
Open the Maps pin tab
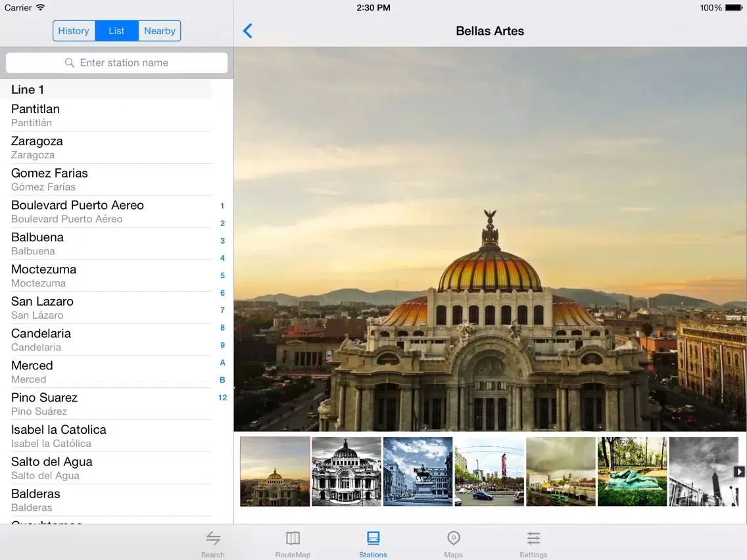point(454,538)
